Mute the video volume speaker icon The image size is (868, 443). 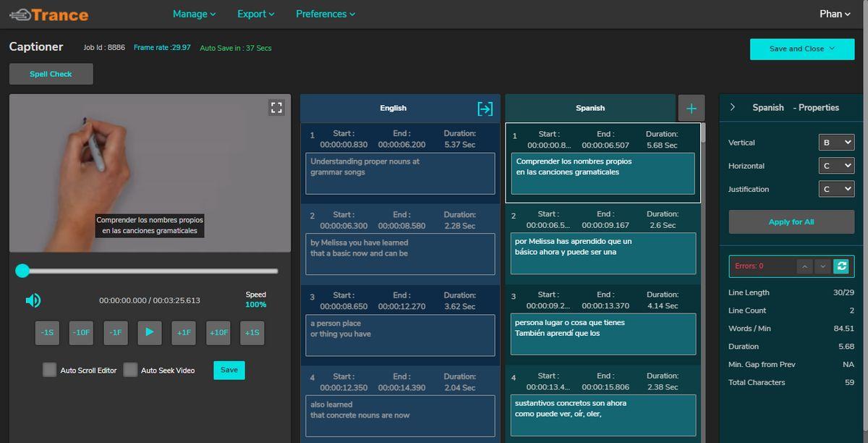pos(33,300)
